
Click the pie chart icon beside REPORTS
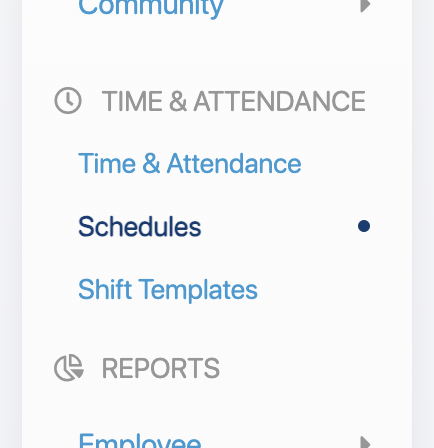point(69,368)
